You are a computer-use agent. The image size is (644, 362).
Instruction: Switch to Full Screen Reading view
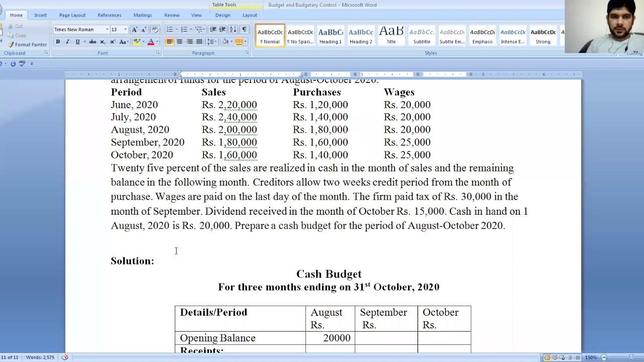point(555,357)
